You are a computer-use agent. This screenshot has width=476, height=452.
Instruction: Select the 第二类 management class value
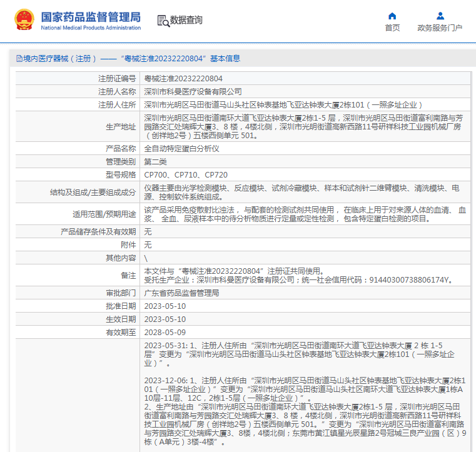click(155, 162)
